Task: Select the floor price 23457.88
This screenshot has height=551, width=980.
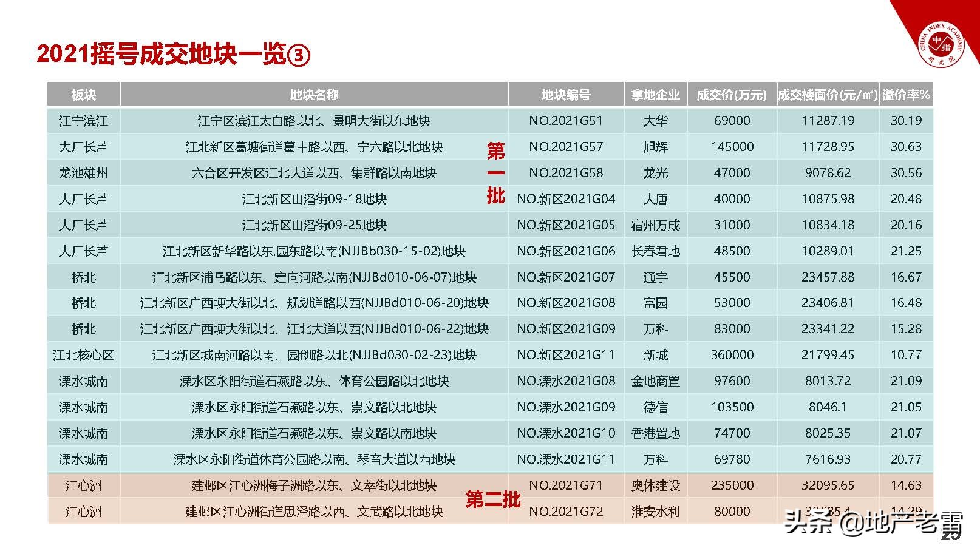Action: [828, 277]
